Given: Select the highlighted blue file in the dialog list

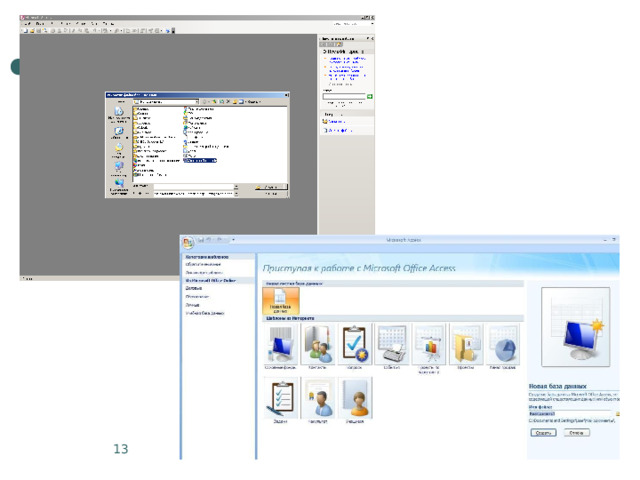Looking at the screenshot, I should point(200,160).
